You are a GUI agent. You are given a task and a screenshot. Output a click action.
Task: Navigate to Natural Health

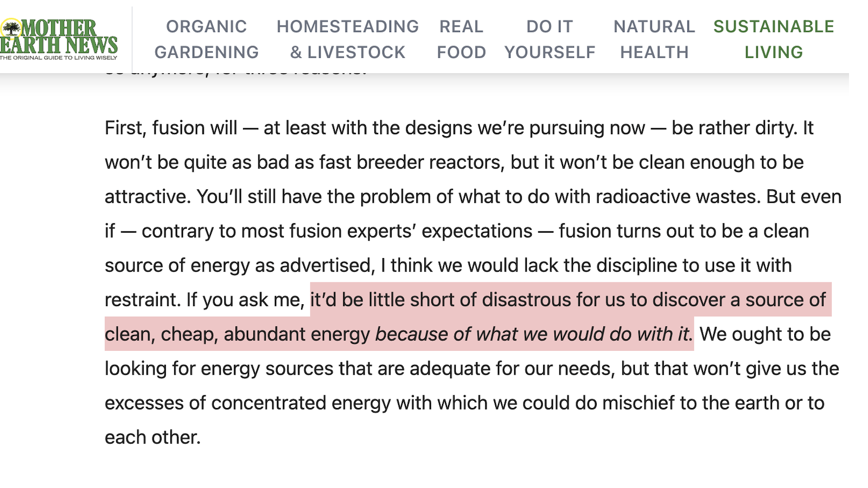coord(654,39)
